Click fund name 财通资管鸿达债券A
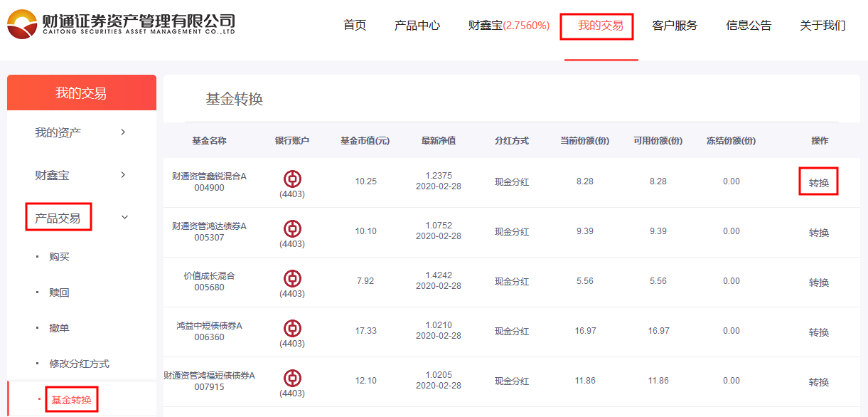This screenshot has width=868, height=417. [209, 226]
